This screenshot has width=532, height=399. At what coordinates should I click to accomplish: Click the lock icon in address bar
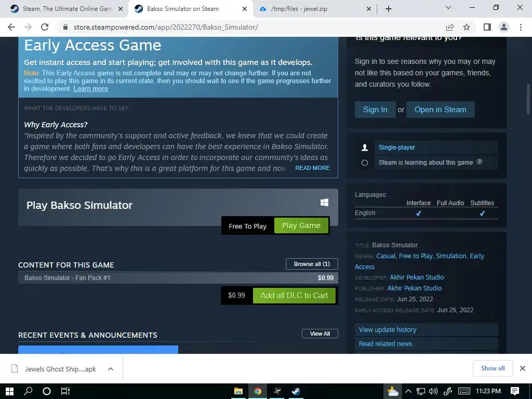click(x=65, y=27)
